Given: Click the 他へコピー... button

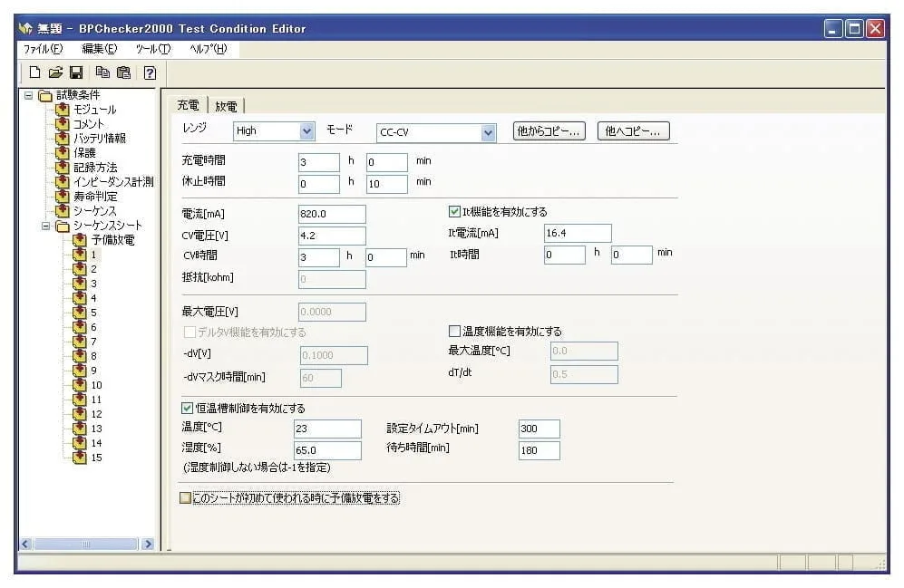Looking at the screenshot, I should 633,130.
